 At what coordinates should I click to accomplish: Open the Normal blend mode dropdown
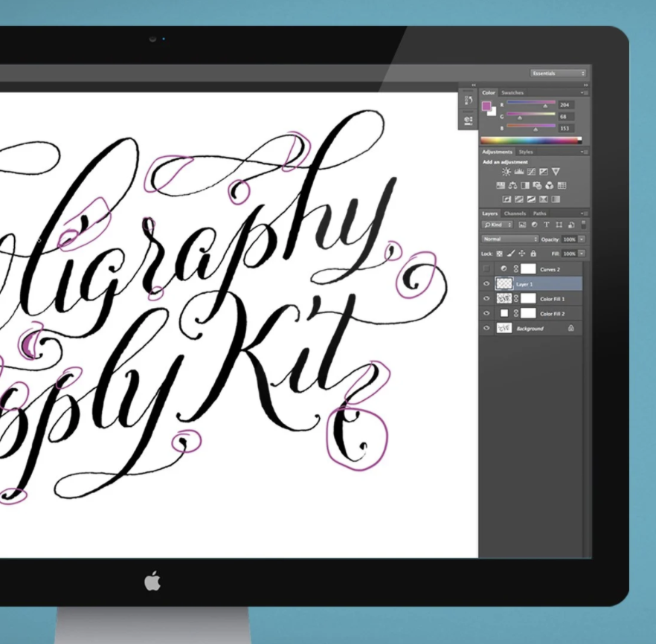(509, 239)
